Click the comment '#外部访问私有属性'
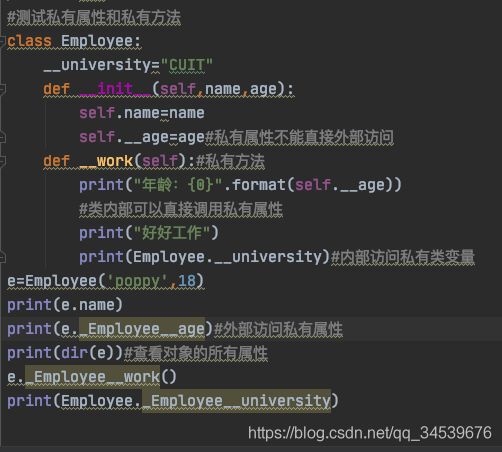The width and height of the screenshot is (502, 452). click(278, 329)
